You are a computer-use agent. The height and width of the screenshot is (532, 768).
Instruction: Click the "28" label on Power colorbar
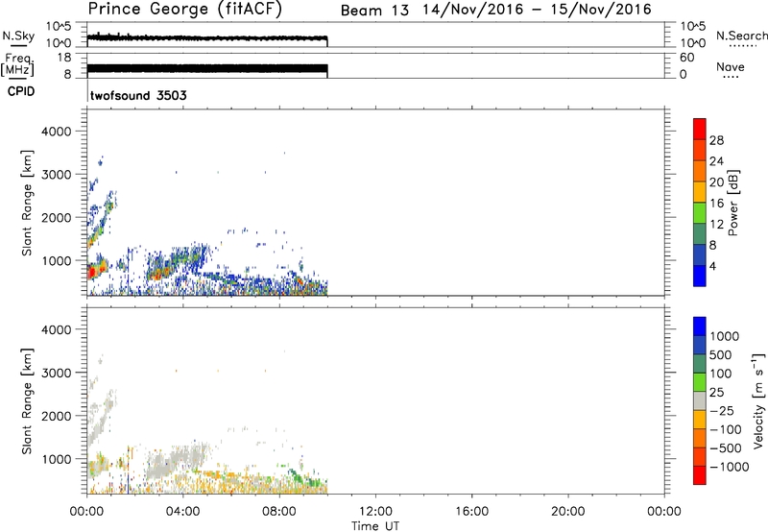716,140
